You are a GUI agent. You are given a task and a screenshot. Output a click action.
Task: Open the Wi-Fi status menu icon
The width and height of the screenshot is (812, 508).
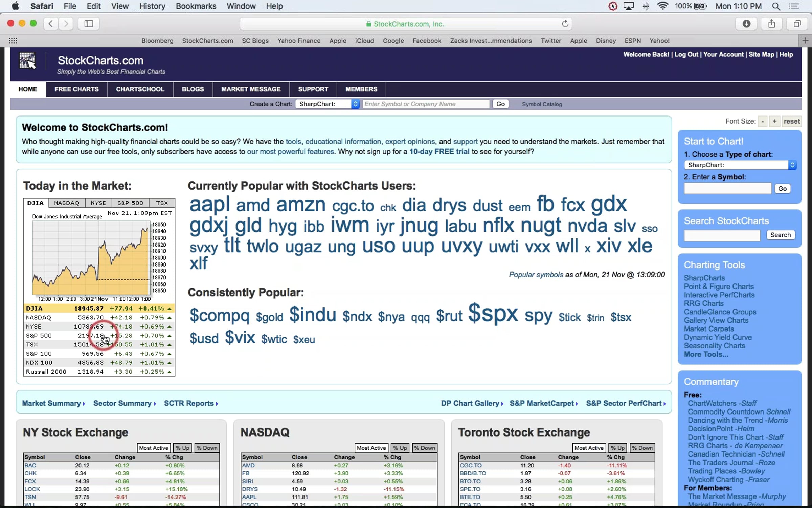[x=662, y=6]
